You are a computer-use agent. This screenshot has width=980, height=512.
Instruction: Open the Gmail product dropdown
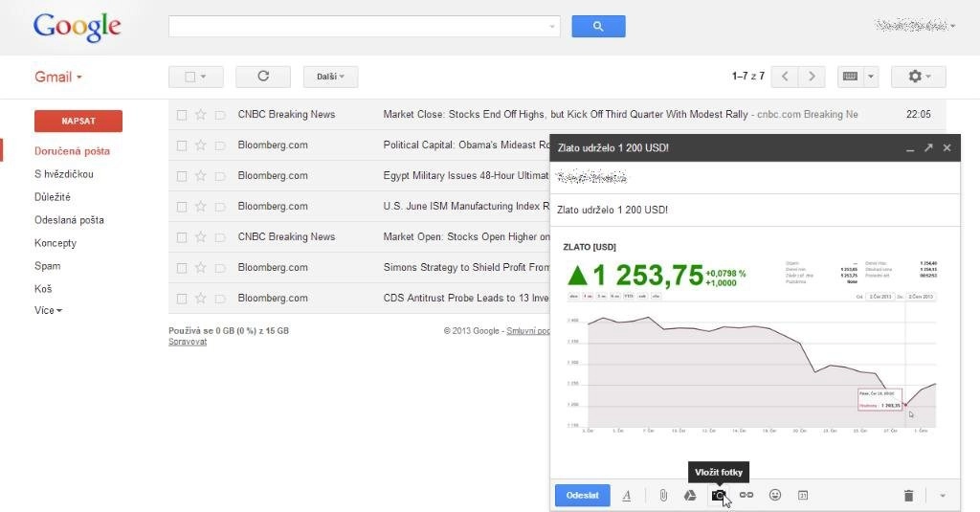(58, 77)
